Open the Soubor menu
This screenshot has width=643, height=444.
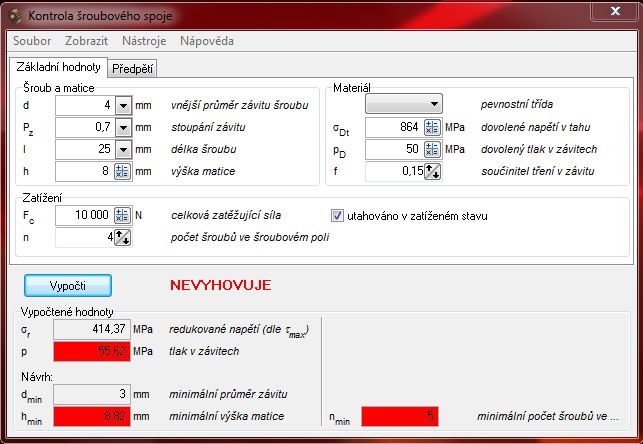click(x=32, y=41)
